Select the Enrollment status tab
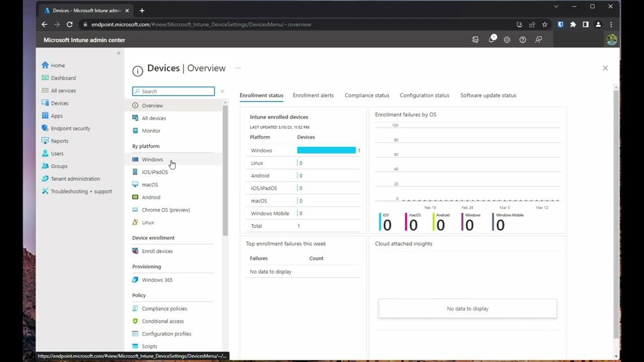644x362 pixels. click(x=261, y=95)
